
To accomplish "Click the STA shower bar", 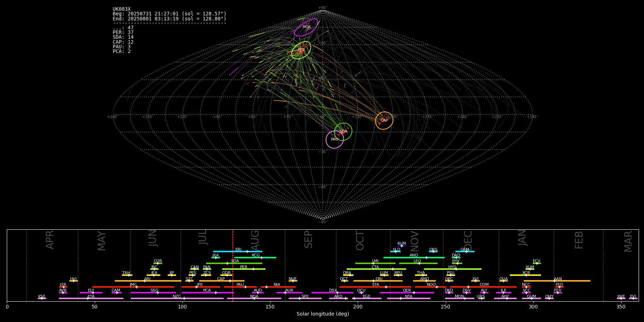I will tap(375, 287).
